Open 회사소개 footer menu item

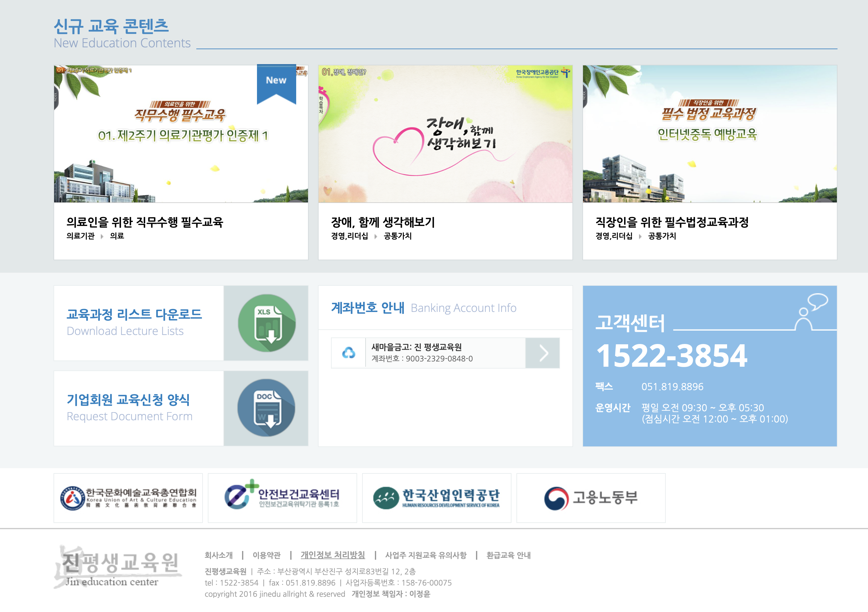(218, 555)
